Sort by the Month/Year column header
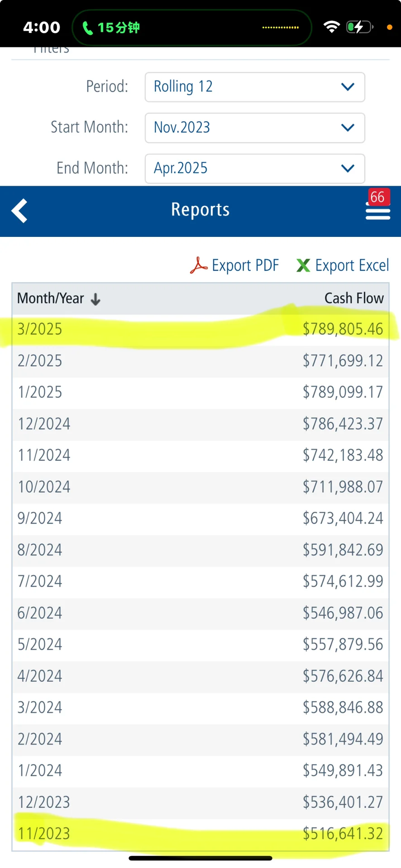Screen dimensions: 401x868 click(x=51, y=299)
